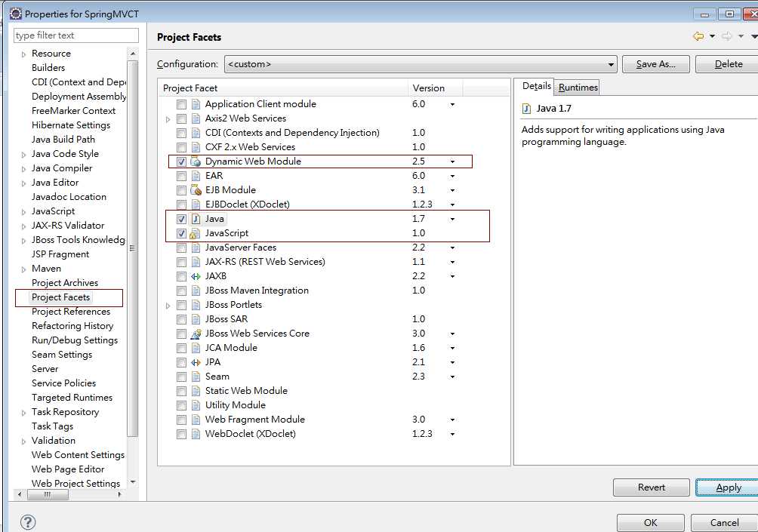Open the view menu dropdown arrow
758x532 pixels.
[x=753, y=36]
